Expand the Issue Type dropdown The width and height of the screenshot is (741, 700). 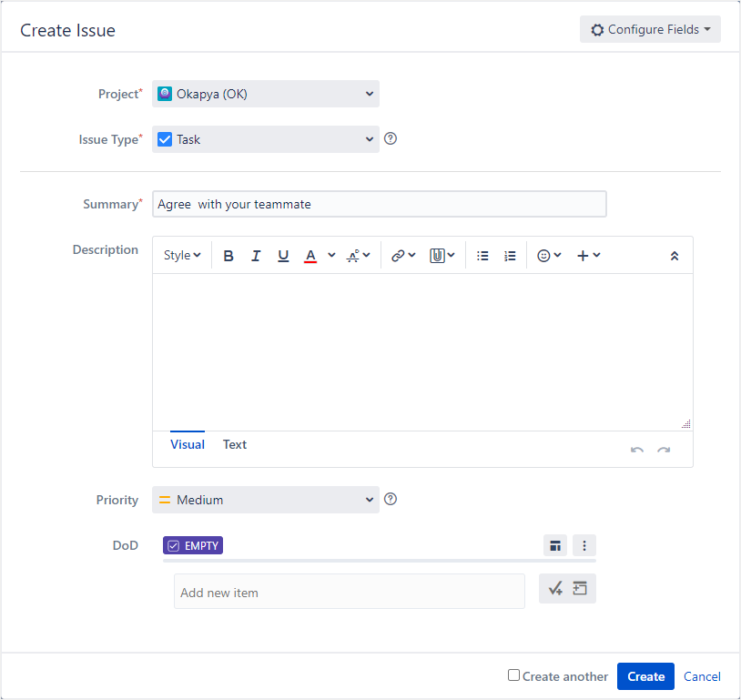coord(265,139)
